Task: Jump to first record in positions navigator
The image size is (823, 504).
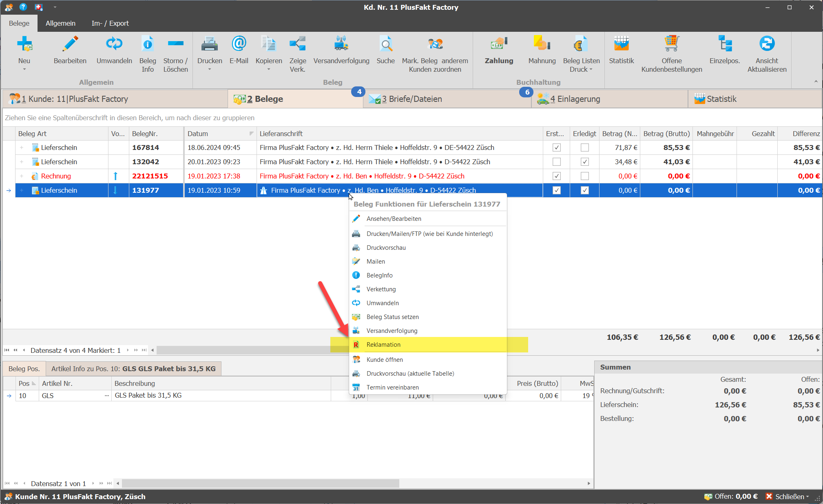Action: tap(7, 483)
